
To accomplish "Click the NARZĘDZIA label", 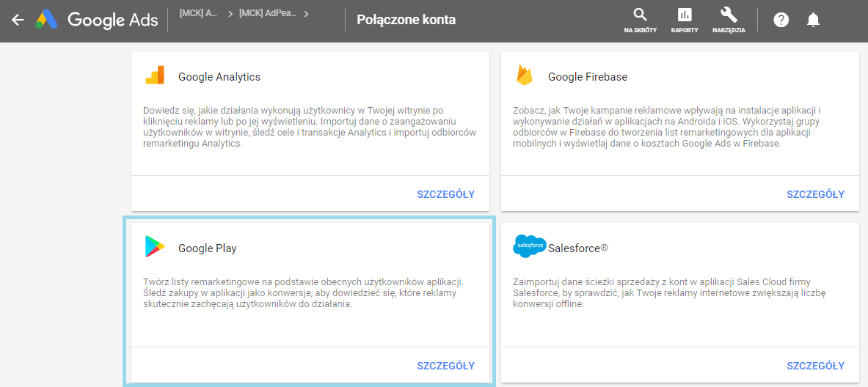I will 729,30.
